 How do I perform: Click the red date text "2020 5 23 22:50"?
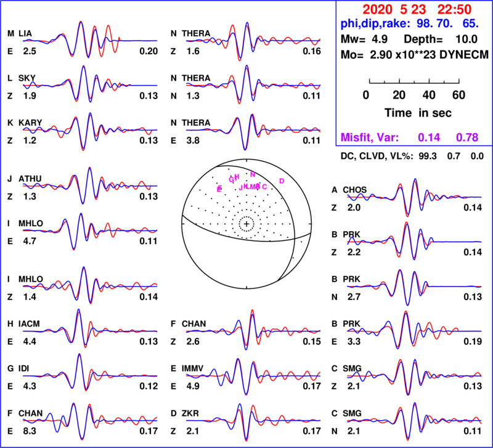click(417, 9)
